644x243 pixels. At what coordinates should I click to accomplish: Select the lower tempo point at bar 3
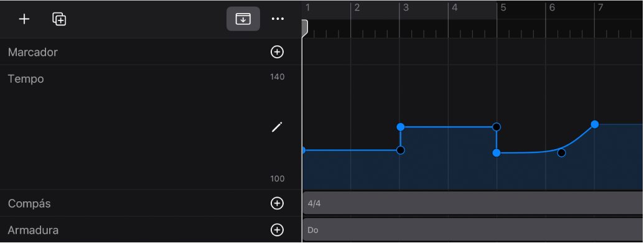tap(401, 150)
